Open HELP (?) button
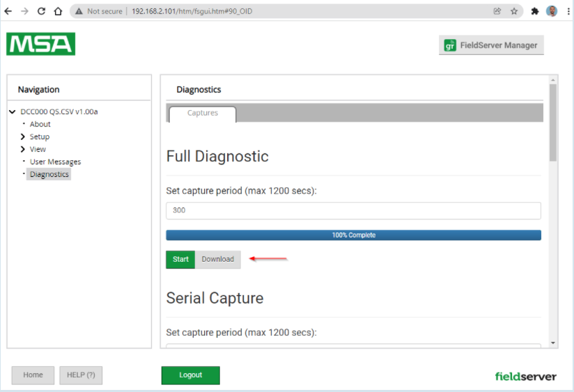This screenshot has height=392, width=574. pos(81,375)
